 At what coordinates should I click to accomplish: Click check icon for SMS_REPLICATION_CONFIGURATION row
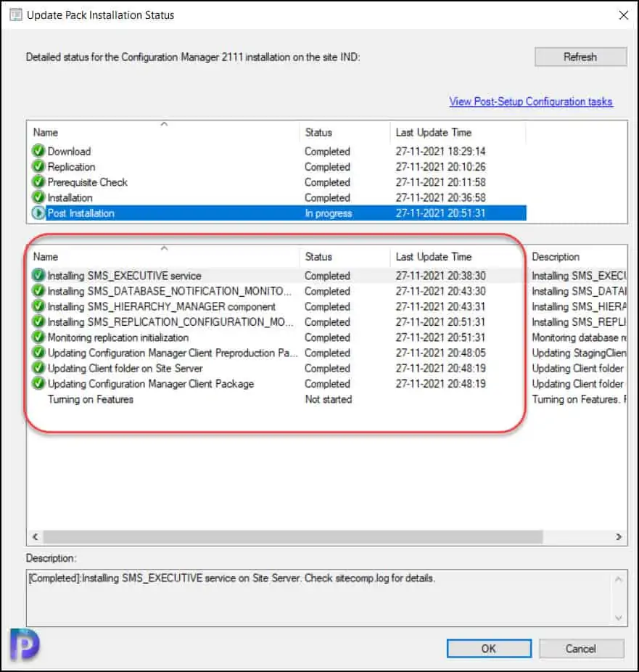pyautogui.click(x=38, y=321)
